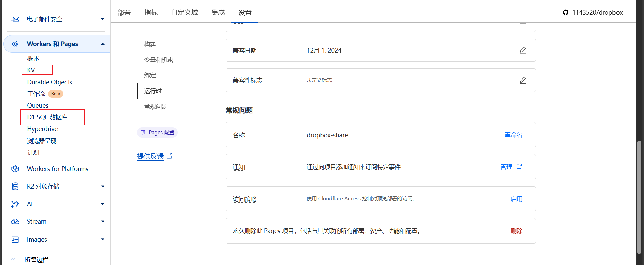Image resolution: width=644 pixels, height=265 pixels.
Task: Click the red 删除 button
Action: point(516,231)
